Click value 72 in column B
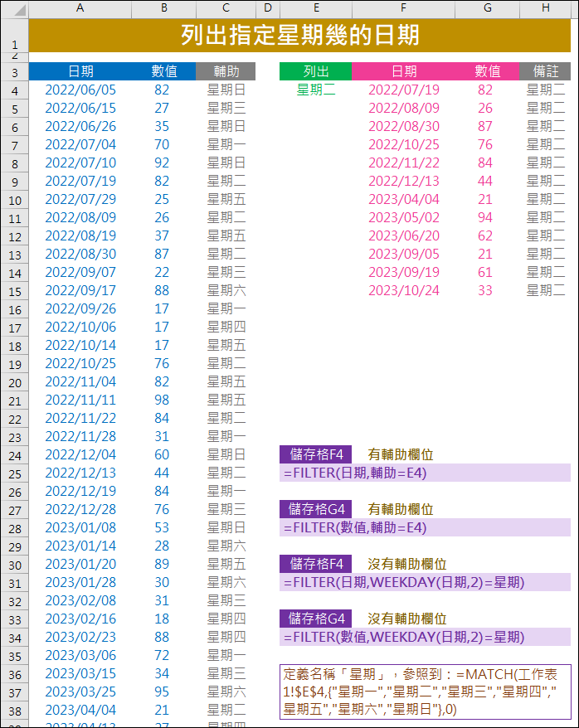579x728 pixels. (x=162, y=655)
